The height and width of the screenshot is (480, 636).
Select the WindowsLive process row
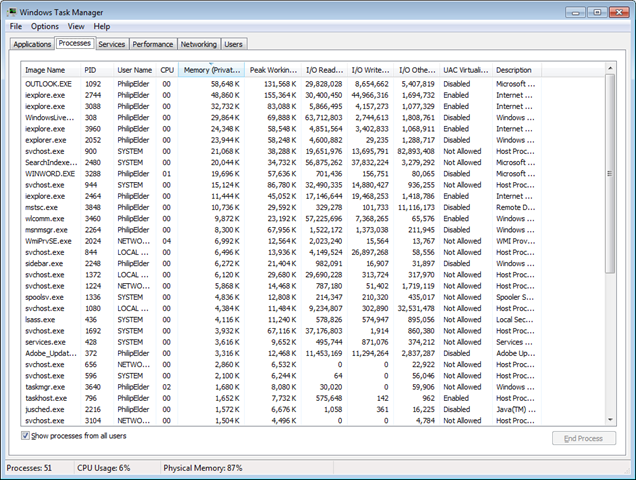click(280, 118)
